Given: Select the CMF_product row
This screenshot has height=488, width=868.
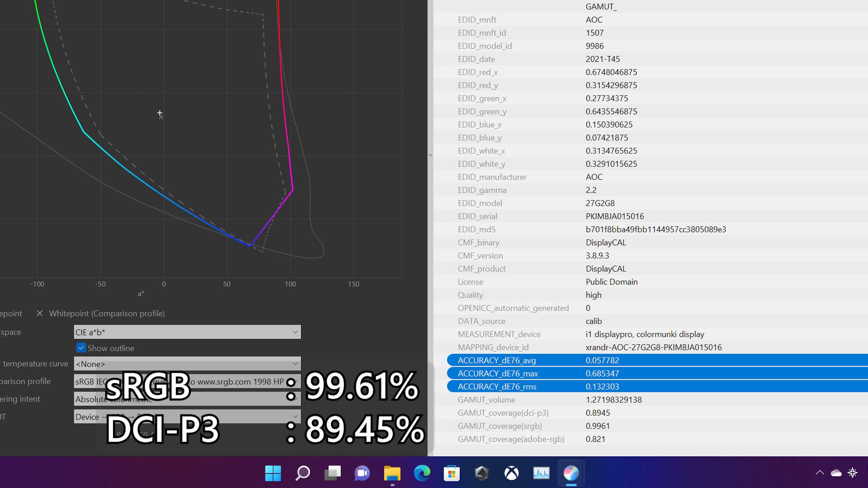Looking at the screenshot, I should pyautogui.click(x=651, y=268).
